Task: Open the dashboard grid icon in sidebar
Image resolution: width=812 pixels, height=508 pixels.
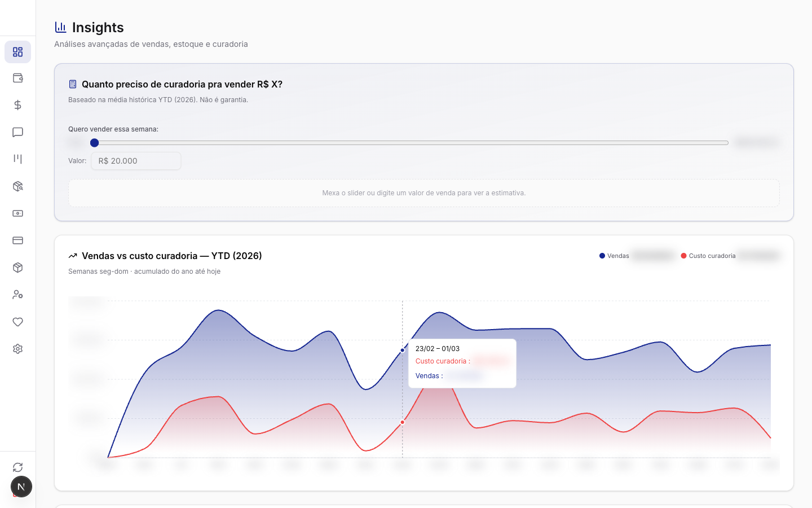Action: (17, 52)
